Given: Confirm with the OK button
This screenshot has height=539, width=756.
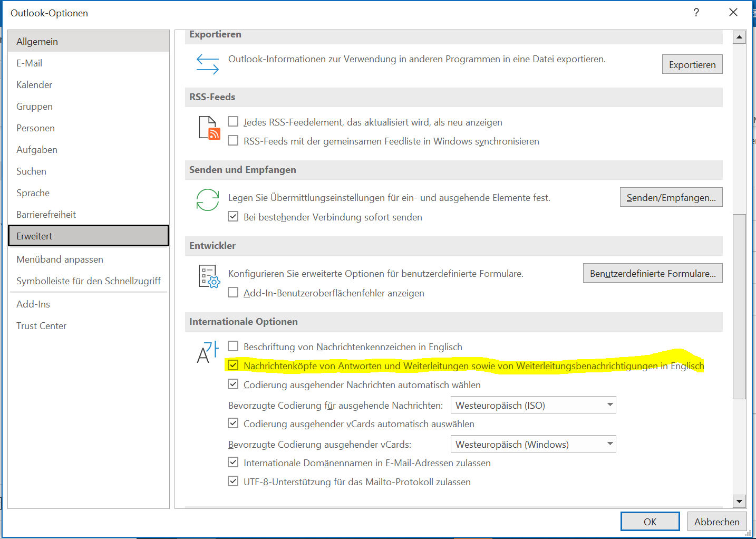Looking at the screenshot, I should [650, 522].
